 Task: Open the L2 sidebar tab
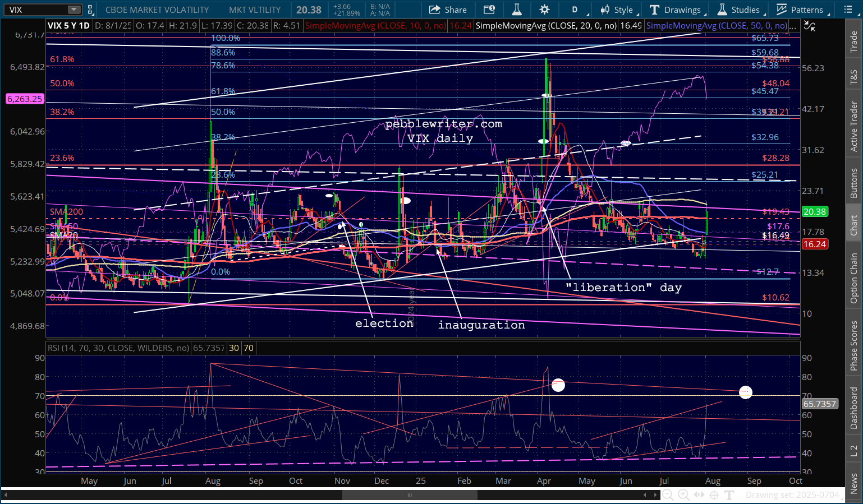pos(853,450)
